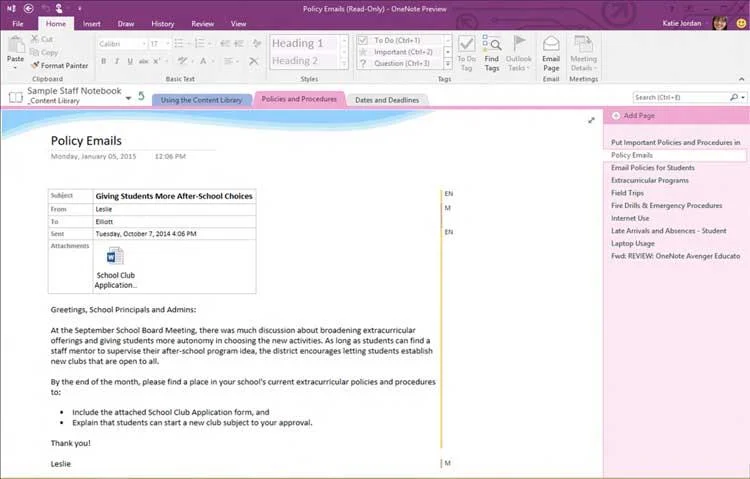Expand page to full view arrow
Screen dimensions: 750x479
click(592, 121)
